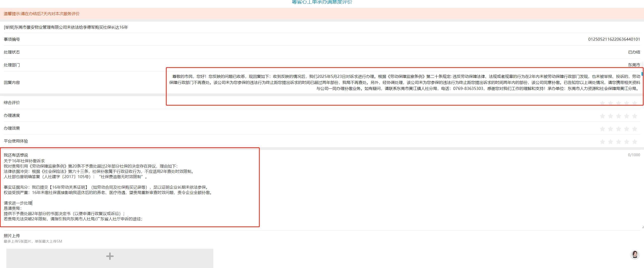The image size is (644, 268).
Task: Rate 平台使用体验 with three stars
Action: (x=618, y=142)
